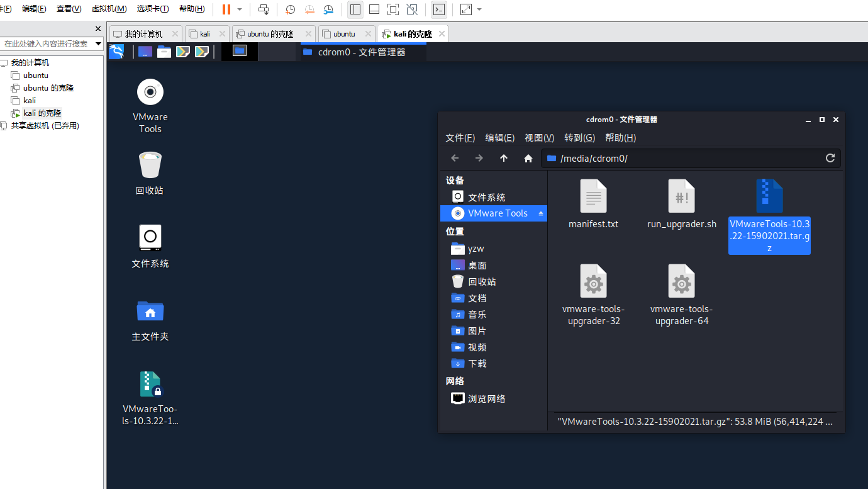Expand the power options dropdown arrow
The width and height of the screenshot is (868, 489).
(x=240, y=9)
